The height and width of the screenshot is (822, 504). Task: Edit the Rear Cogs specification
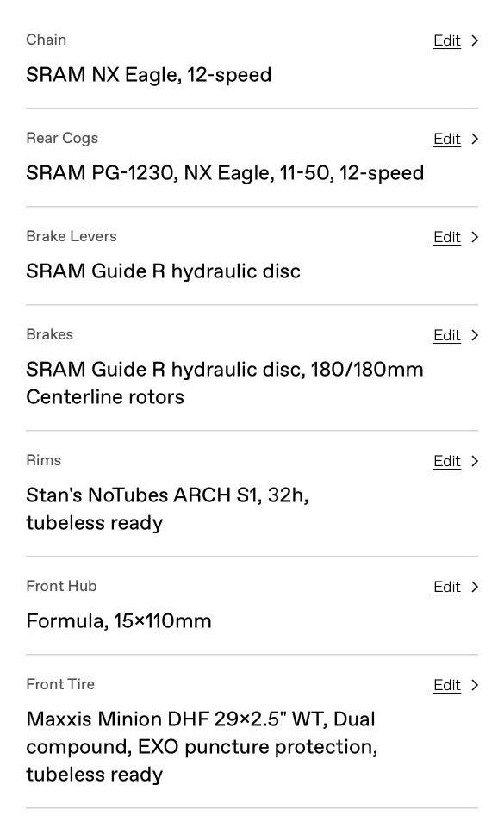[447, 139]
